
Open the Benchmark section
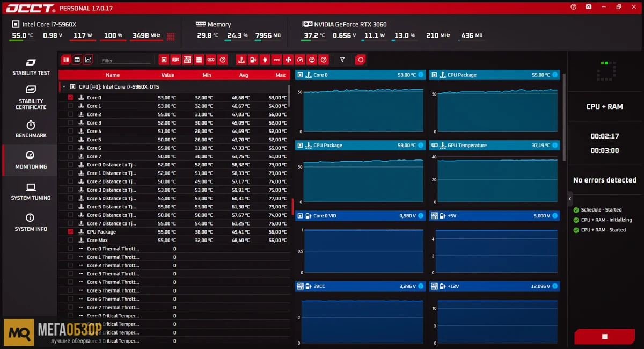pyautogui.click(x=31, y=129)
